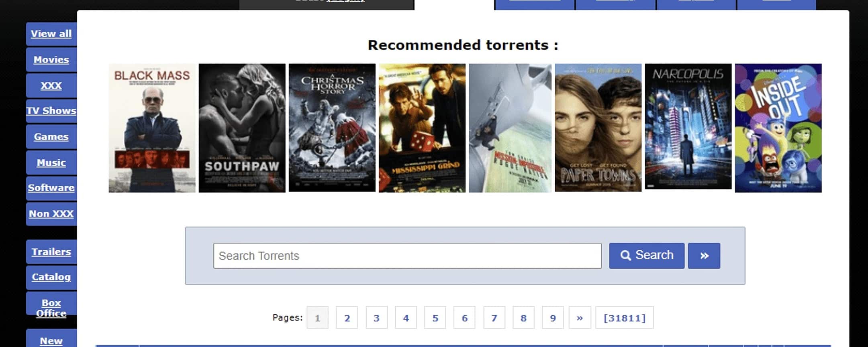Open the Inside Out poster

(778, 128)
